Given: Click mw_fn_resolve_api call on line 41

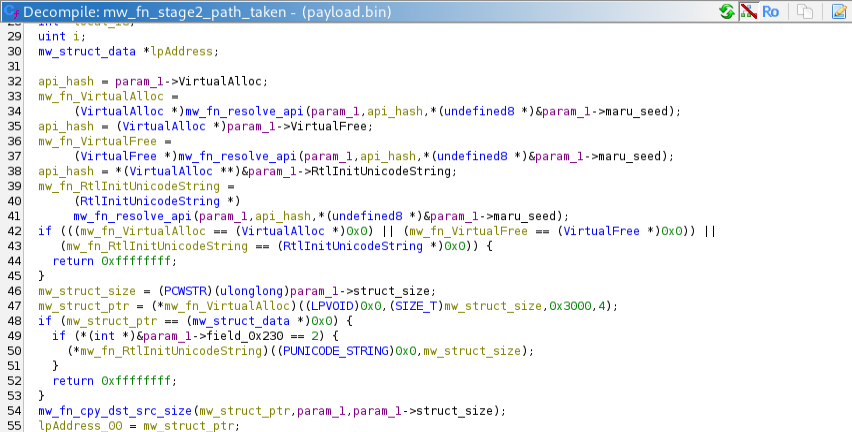Looking at the screenshot, I should [132, 216].
